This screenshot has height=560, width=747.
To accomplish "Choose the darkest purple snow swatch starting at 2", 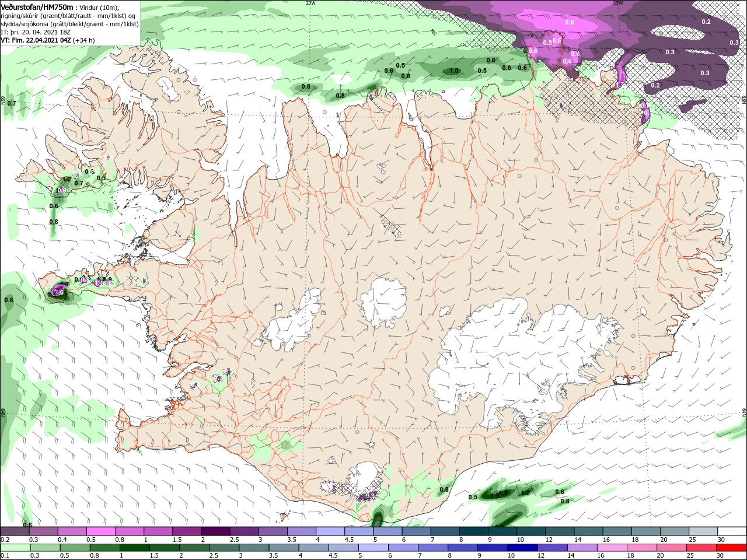I will (215, 531).
